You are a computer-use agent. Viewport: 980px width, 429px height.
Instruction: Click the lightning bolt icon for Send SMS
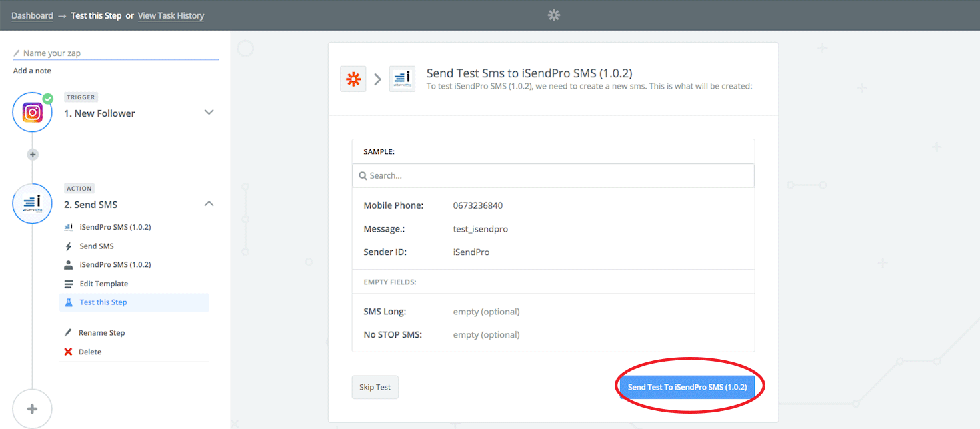click(x=68, y=246)
